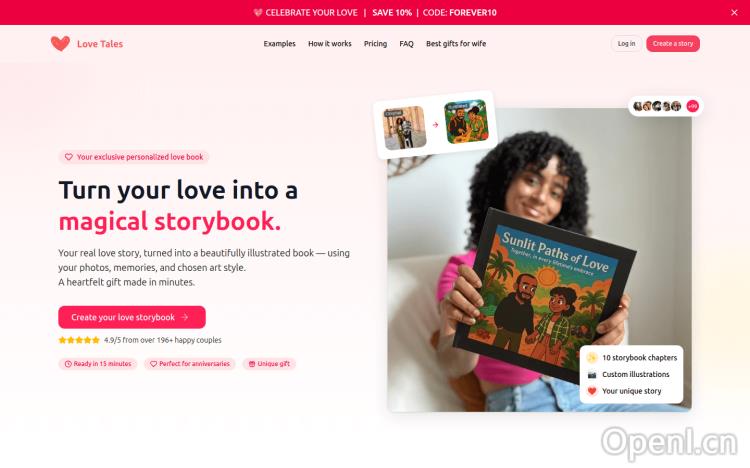Open the Pricing page link
Screen dimensions: 750x468
coord(375,44)
